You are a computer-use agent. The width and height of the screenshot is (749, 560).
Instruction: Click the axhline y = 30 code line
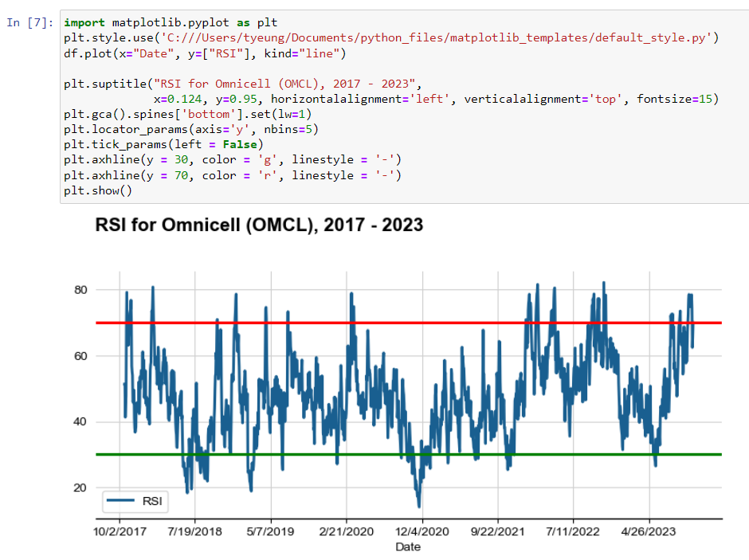click(232, 160)
